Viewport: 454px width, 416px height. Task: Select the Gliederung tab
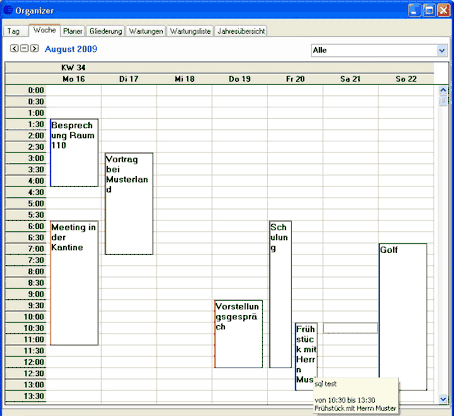(x=106, y=31)
